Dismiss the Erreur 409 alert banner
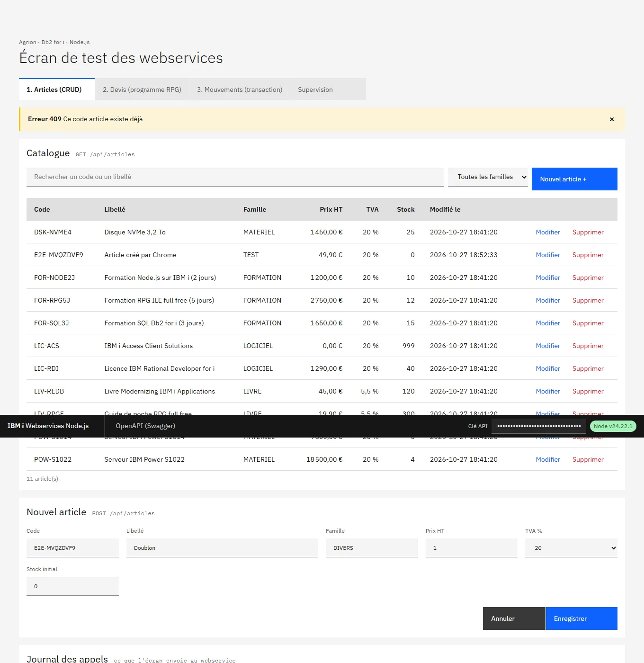Screen dimensions: 644x663 click(612, 119)
